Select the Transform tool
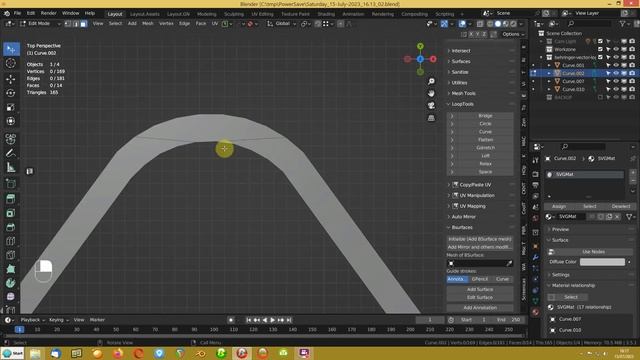The image size is (640, 360). (11, 121)
